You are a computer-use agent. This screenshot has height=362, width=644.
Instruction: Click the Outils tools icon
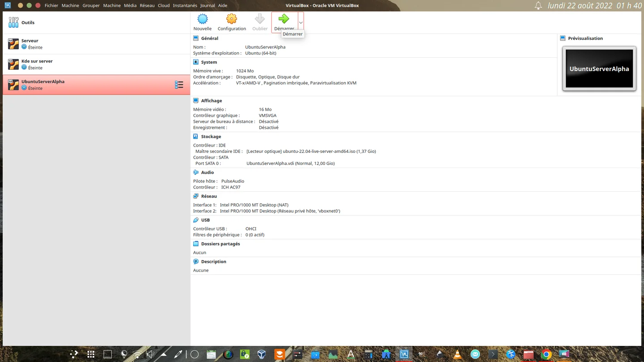[x=13, y=22]
